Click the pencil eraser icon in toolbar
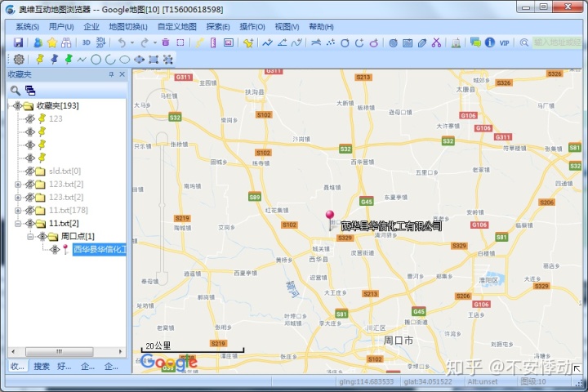 422,42
